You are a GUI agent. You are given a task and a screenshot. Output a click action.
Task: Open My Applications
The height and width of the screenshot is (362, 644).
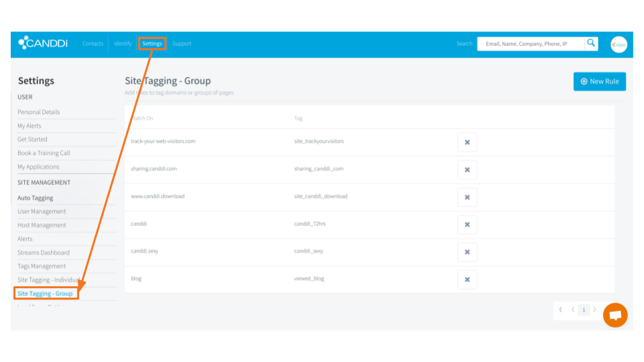coord(38,167)
